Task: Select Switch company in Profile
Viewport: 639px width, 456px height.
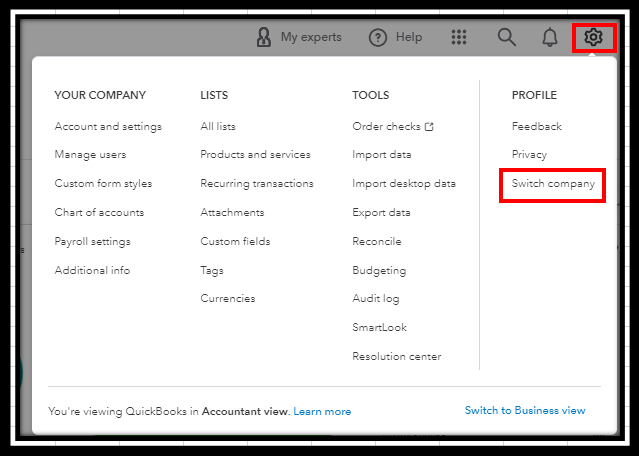Action: [553, 184]
